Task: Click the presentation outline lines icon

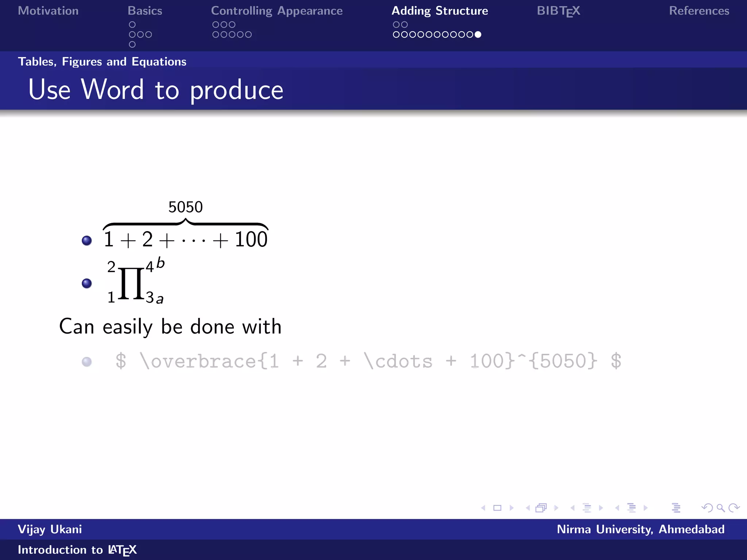Action: pos(676,508)
